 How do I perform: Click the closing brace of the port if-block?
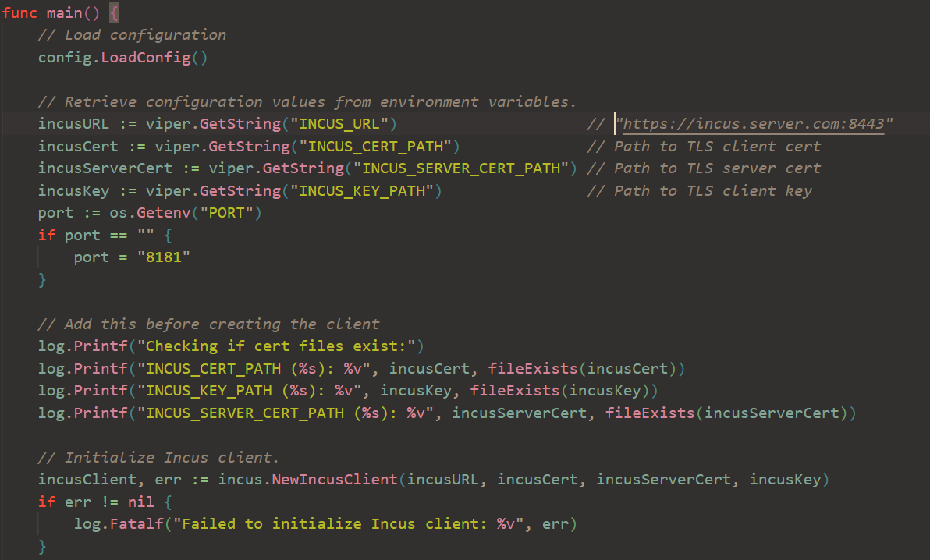coord(42,279)
